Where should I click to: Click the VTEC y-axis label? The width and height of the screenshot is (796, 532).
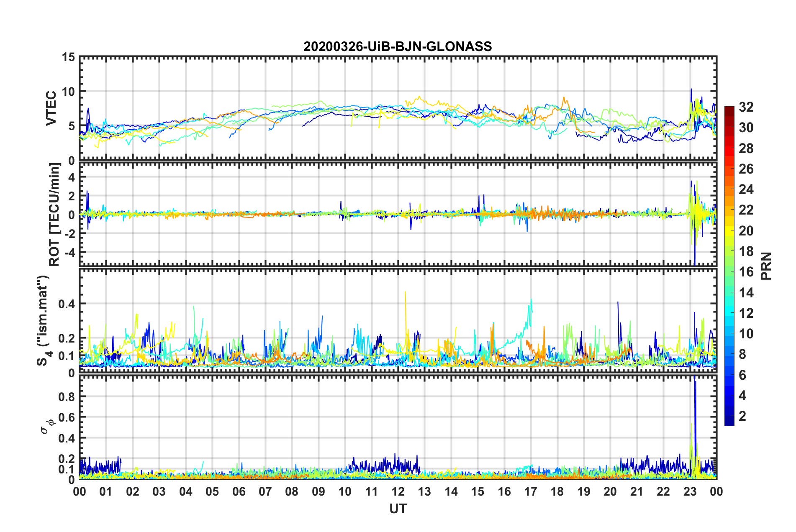point(51,108)
